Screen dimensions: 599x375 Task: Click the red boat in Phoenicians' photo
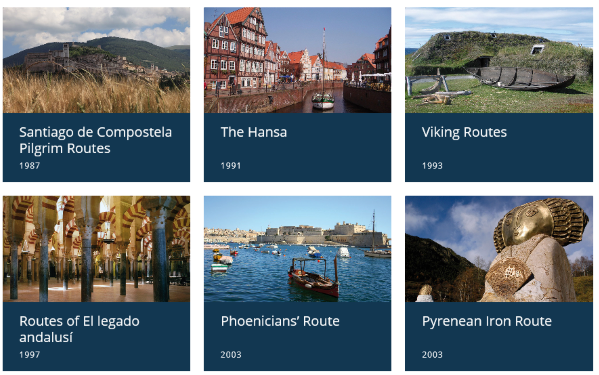(314, 278)
